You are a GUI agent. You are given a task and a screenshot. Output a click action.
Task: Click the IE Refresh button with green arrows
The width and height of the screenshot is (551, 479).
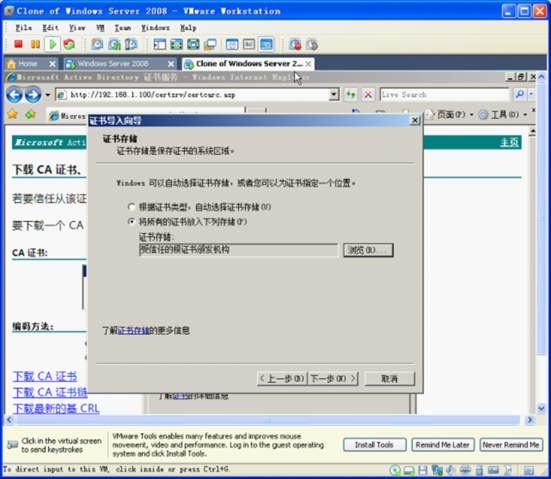(350, 95)
